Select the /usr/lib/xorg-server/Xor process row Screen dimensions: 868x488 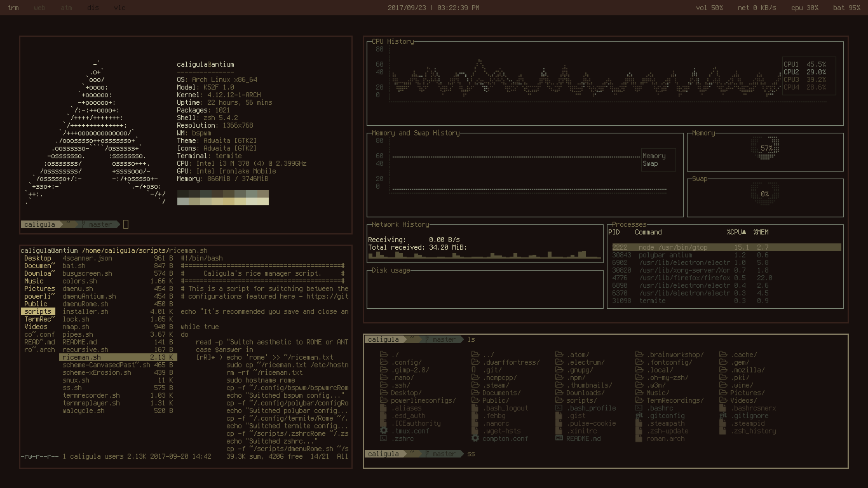coord(726,270)
